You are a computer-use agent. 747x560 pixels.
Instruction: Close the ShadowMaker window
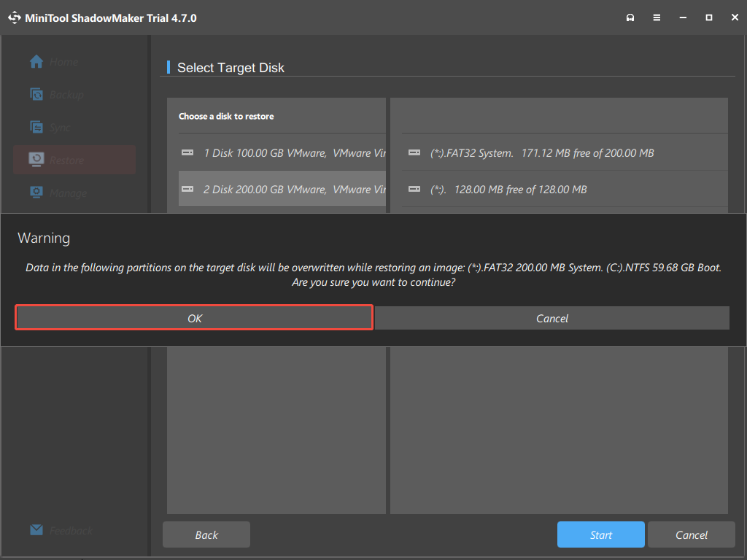735,17
